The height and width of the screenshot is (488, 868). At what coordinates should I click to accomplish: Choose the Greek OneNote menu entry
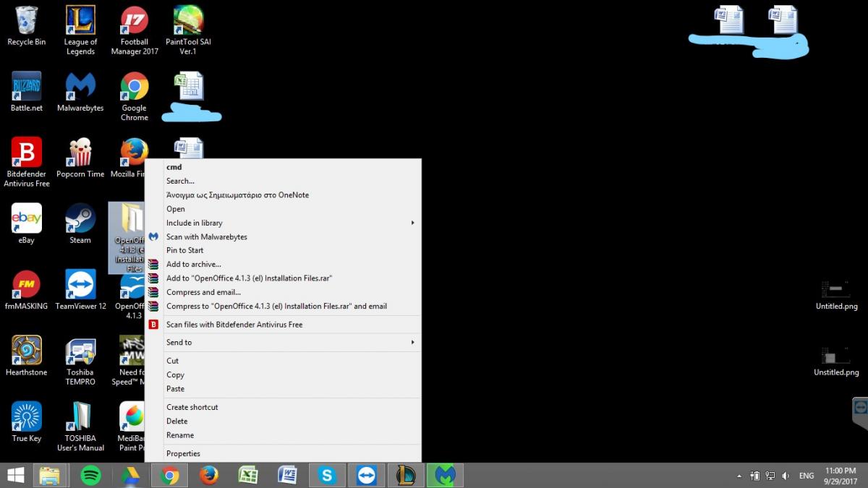pos(283,195)
